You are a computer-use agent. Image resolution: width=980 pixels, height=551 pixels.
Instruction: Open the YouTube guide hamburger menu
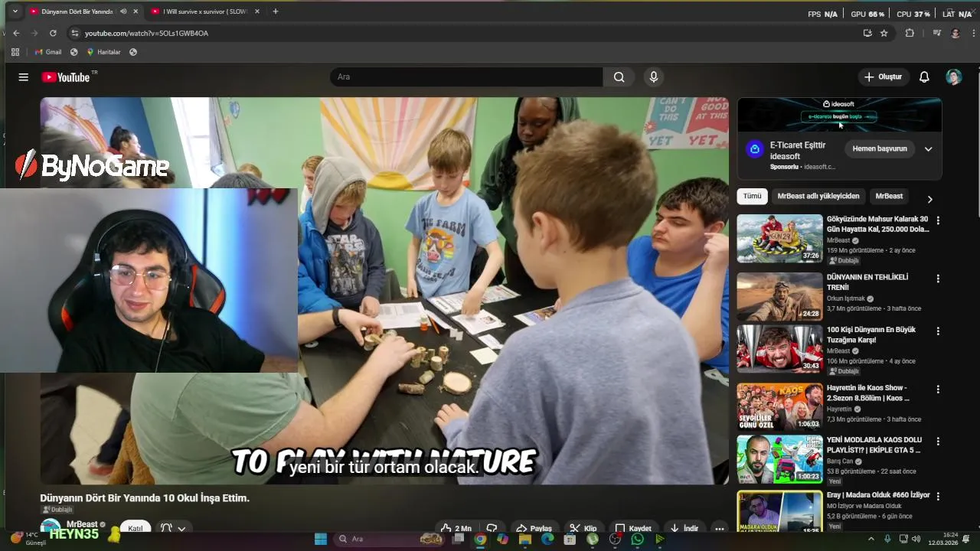pos(24,77)
